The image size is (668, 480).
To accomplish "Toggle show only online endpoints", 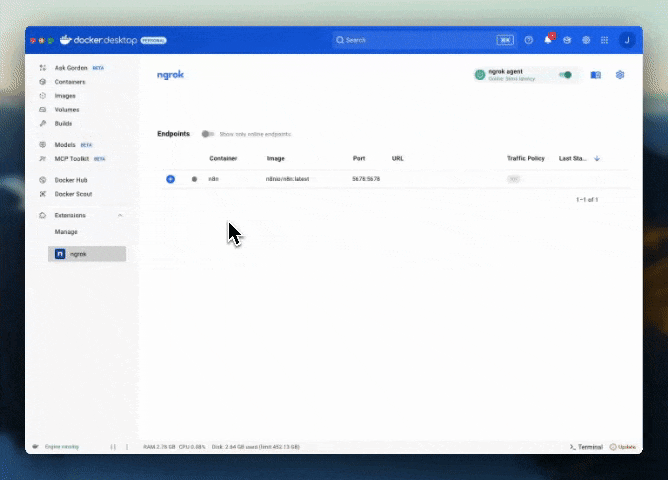I will (x=207, y=134).
